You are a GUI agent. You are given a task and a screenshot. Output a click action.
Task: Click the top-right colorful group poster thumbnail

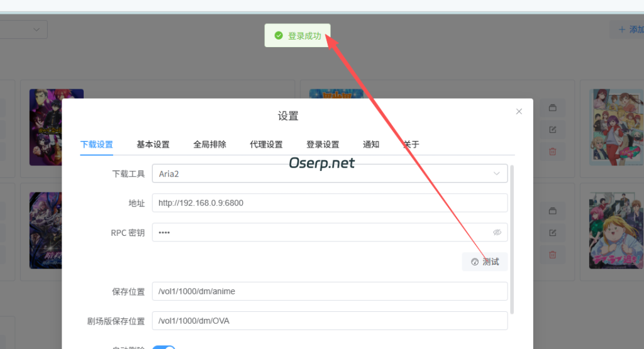[x=616, y=127]
